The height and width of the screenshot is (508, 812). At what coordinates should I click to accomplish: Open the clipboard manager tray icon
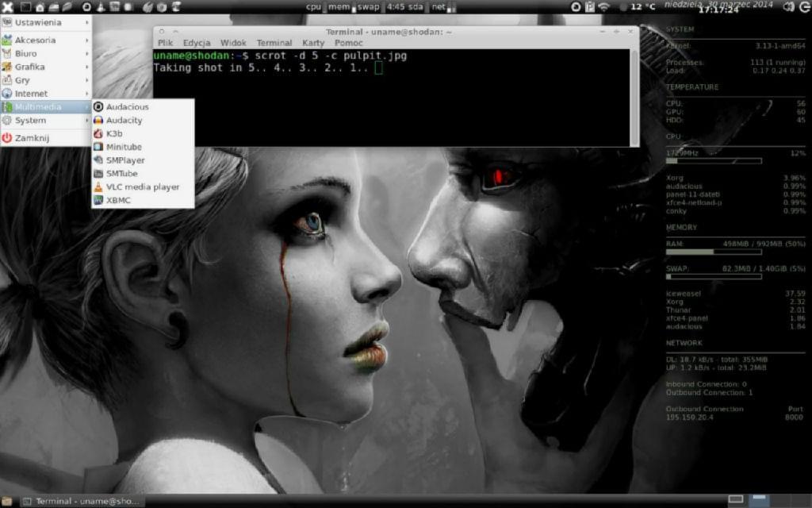coord(590,6)
